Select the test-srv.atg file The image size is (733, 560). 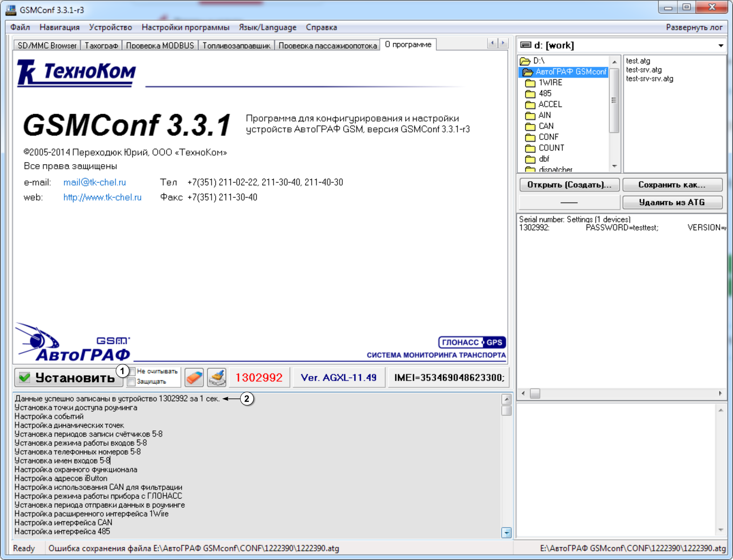pos(644,70)
